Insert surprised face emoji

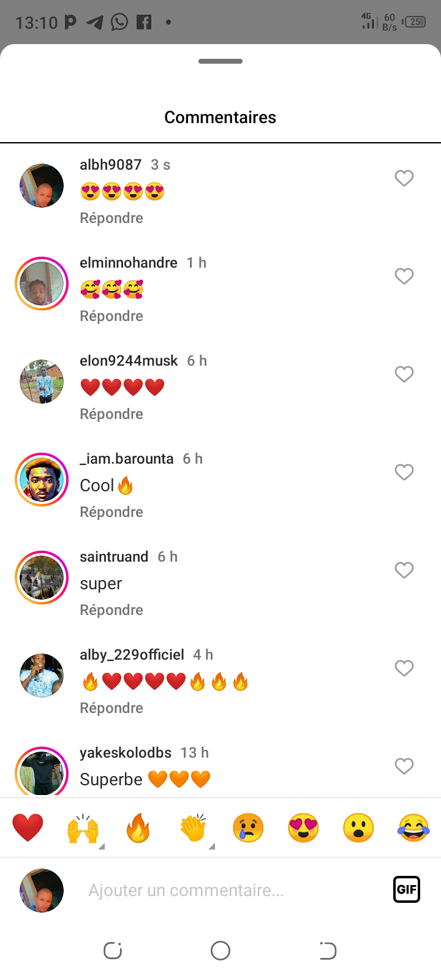pyautogui.click(x=358, y=828)
